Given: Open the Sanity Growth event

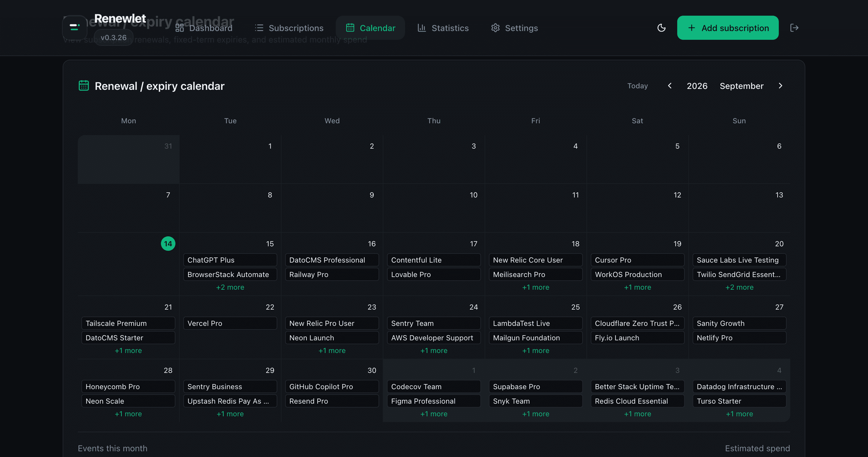Looking at the screenshot, I should 739,323.
